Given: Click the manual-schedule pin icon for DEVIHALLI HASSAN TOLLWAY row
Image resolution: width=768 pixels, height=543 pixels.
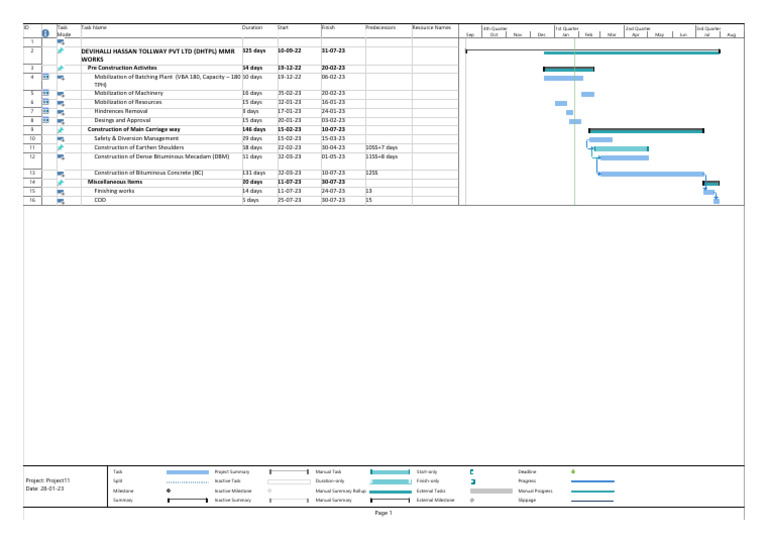Looking at the screenshot, I should pos(61,50).
